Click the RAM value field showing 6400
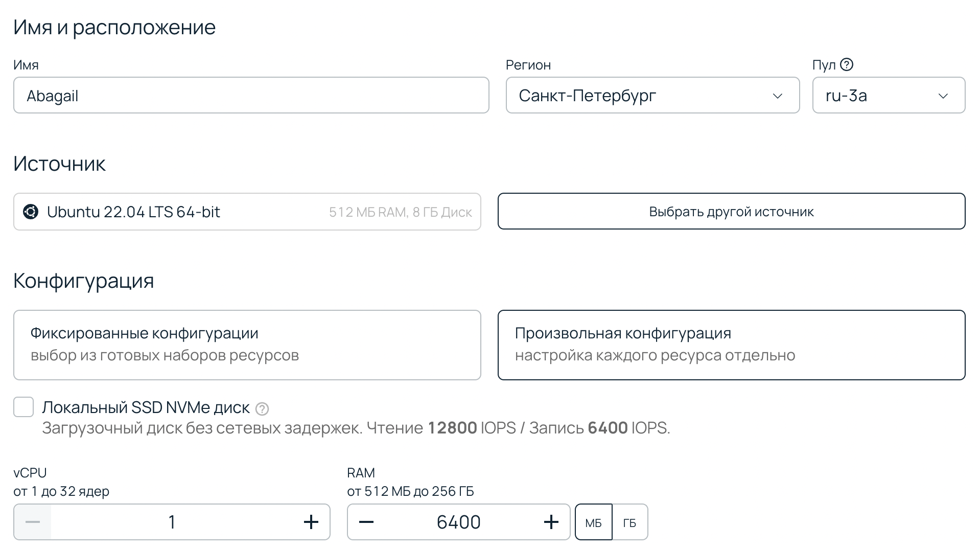This screenshot has width=980, height=549. point(458,522)
